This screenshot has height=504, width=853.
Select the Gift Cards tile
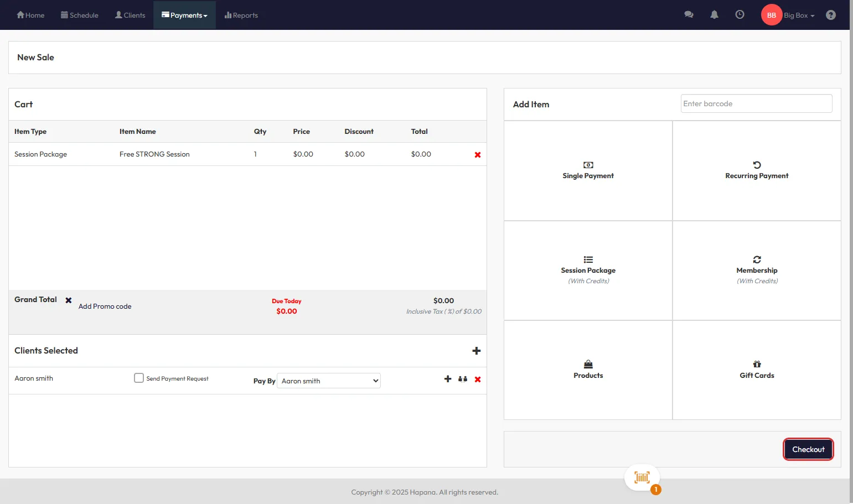(x=757, y=370)
